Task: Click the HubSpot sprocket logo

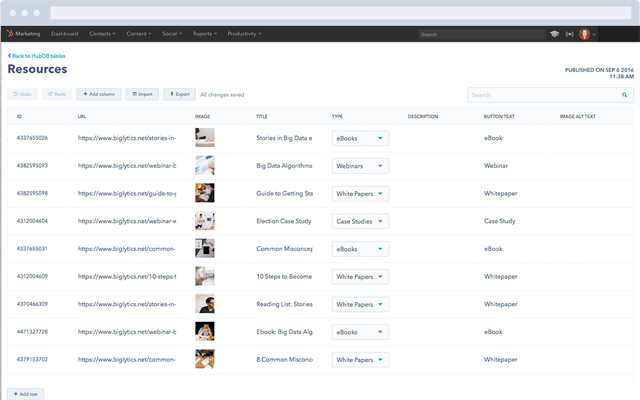Action: [x=10, y=34]
